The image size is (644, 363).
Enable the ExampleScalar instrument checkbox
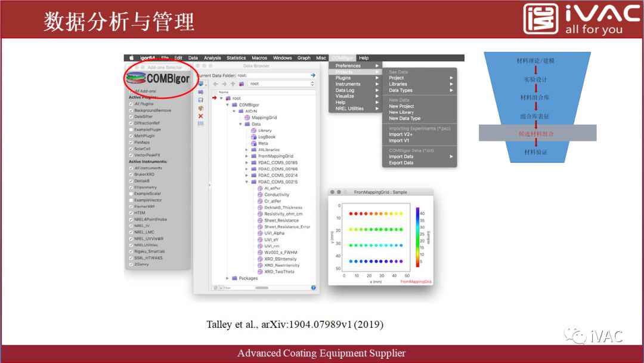click(x=131, y=193)
